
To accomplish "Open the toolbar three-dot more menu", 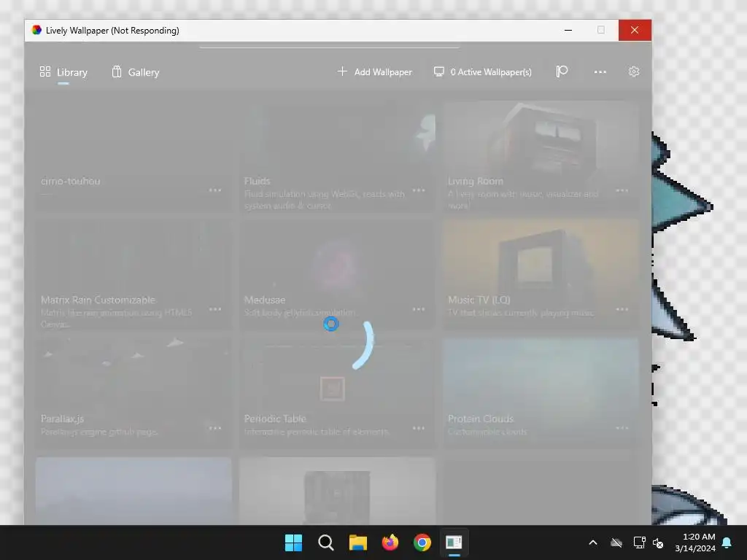I will click(x=600, y=72).
